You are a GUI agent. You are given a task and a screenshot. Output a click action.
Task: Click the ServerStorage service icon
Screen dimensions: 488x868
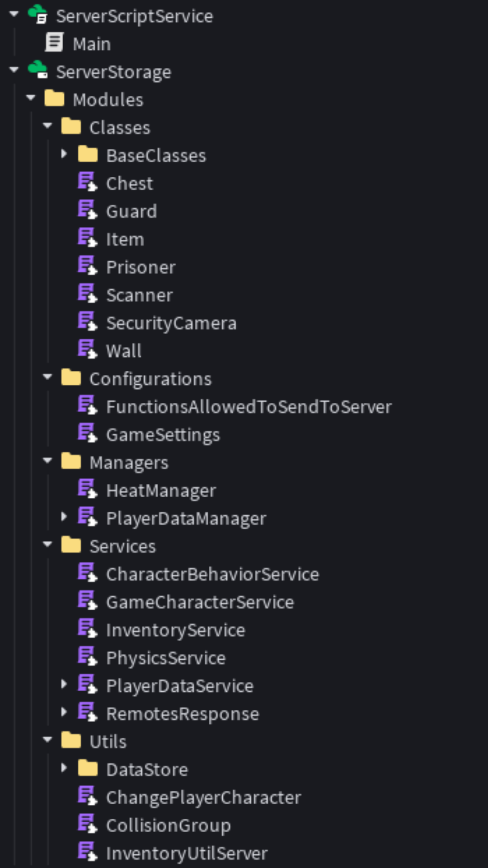click(38, 71)
